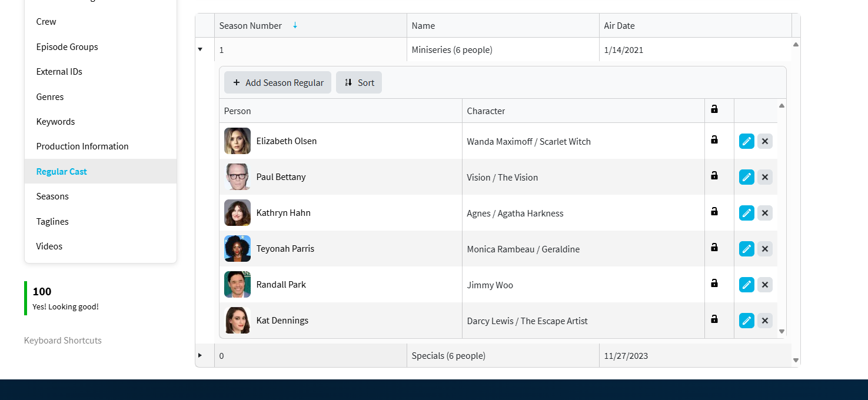Image resolution: width=868 pixels, height=400 pixels.
Task: Remove Kat Dennings using the X icon
Action: point(765,321)
